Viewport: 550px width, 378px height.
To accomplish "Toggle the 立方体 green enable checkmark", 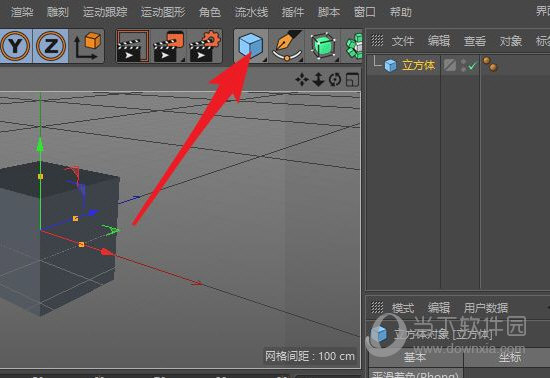I will pos(472,66).
